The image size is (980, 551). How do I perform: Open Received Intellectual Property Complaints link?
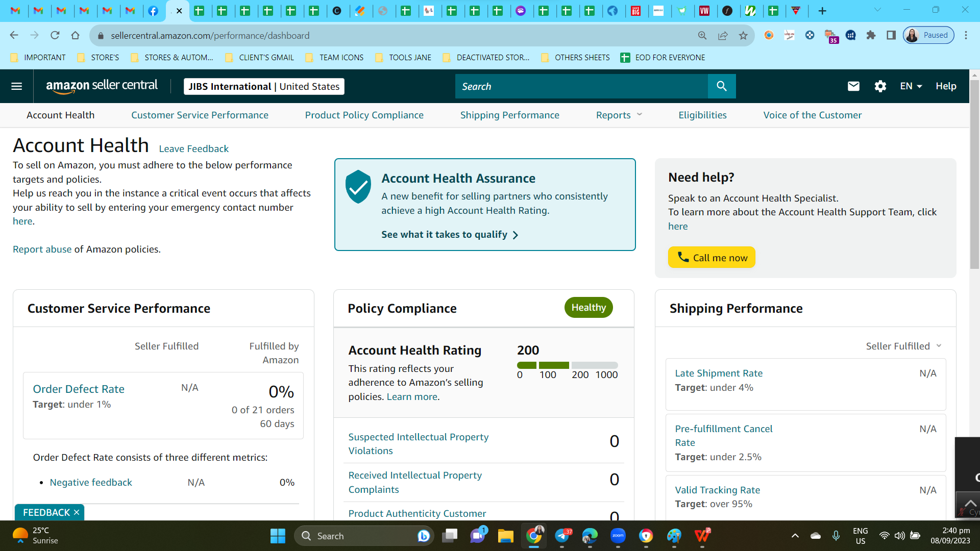tap(415, 482)
